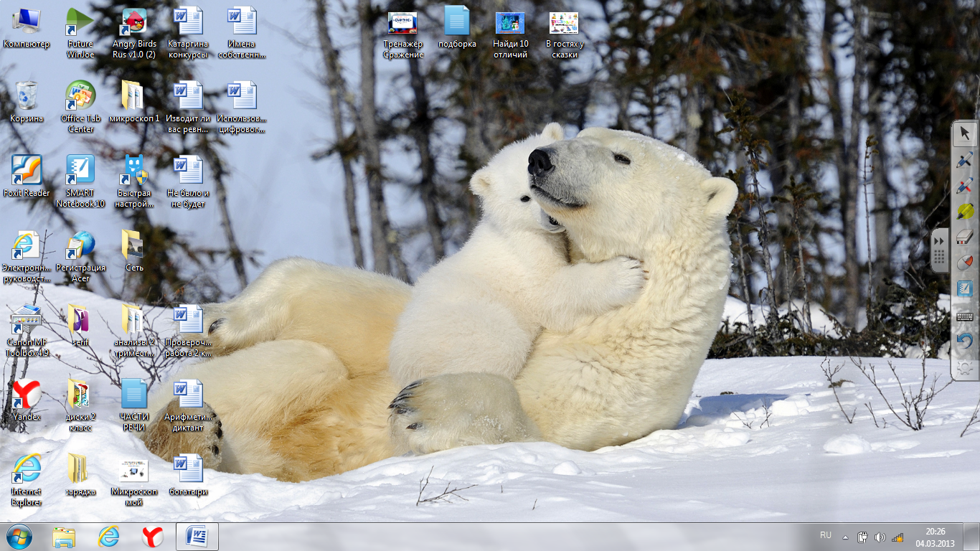This screenshot has height=551, width=980.
Task: Select the диски 2 класс folder
Action: (x=80, y=406)
